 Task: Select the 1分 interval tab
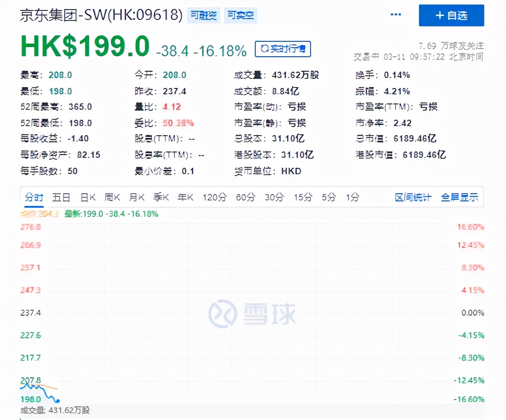point(352,197)
